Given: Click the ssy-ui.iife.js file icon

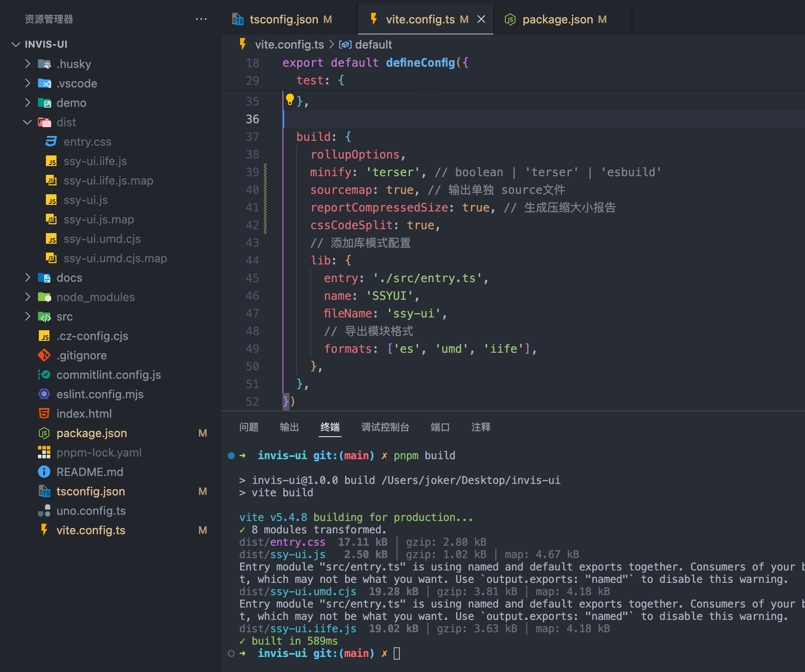Looking at the screenshot, I should pyautogui.click(x=51, y=161).
